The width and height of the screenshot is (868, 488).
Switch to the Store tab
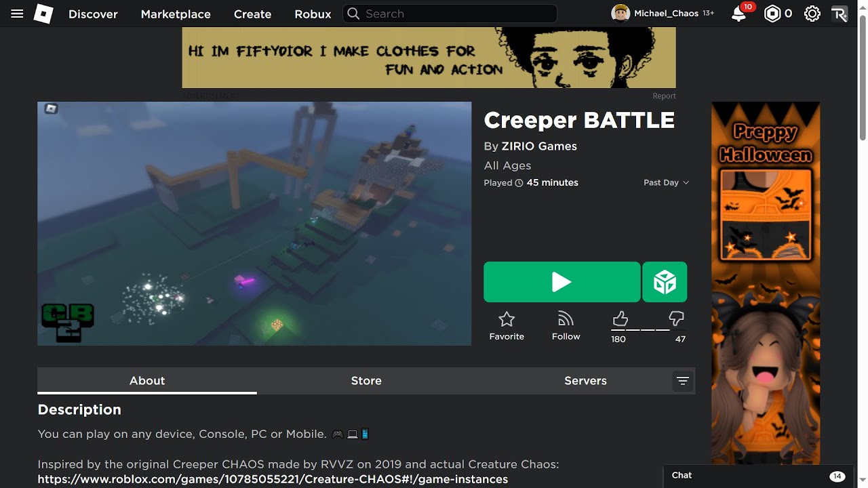366,381
